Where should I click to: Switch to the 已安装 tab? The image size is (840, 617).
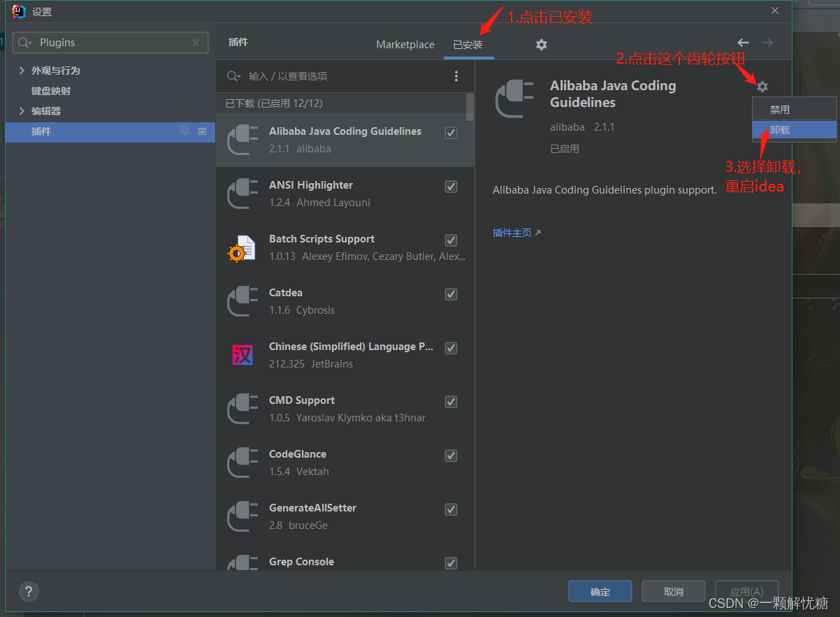468,45
